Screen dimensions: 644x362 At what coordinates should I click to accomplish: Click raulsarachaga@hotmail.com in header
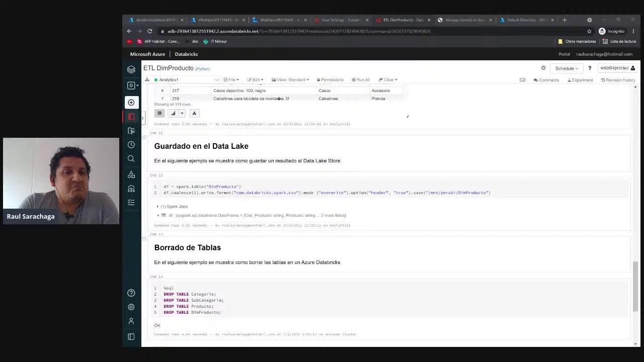(604, 54)
